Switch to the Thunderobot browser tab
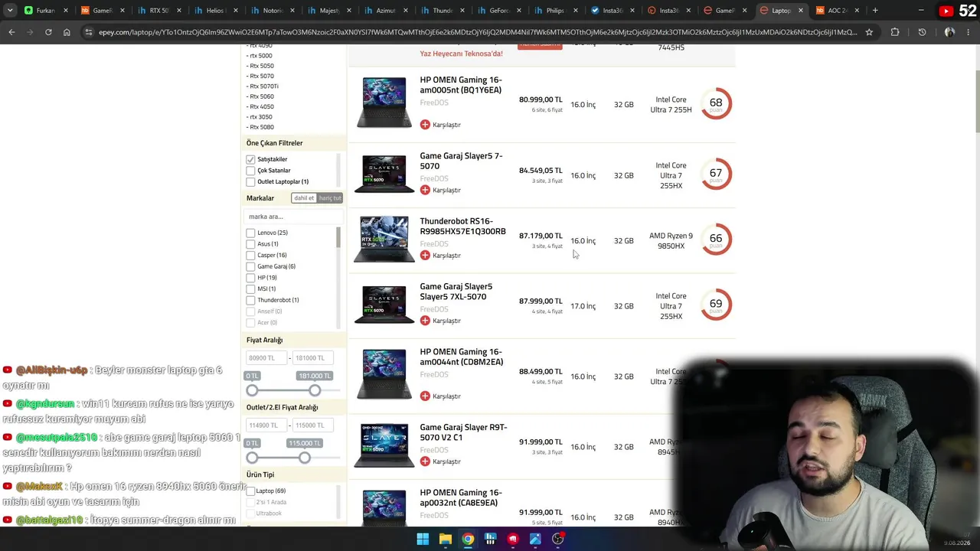This screenshot has width=980, height=551. [x=442, y=11]
